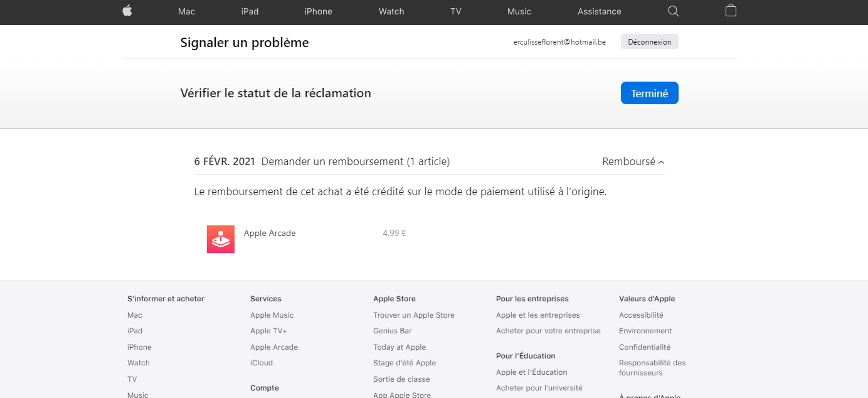Open the Mac footer link
The width and height of the screenshot is (868, 398).
click(135, 315)
